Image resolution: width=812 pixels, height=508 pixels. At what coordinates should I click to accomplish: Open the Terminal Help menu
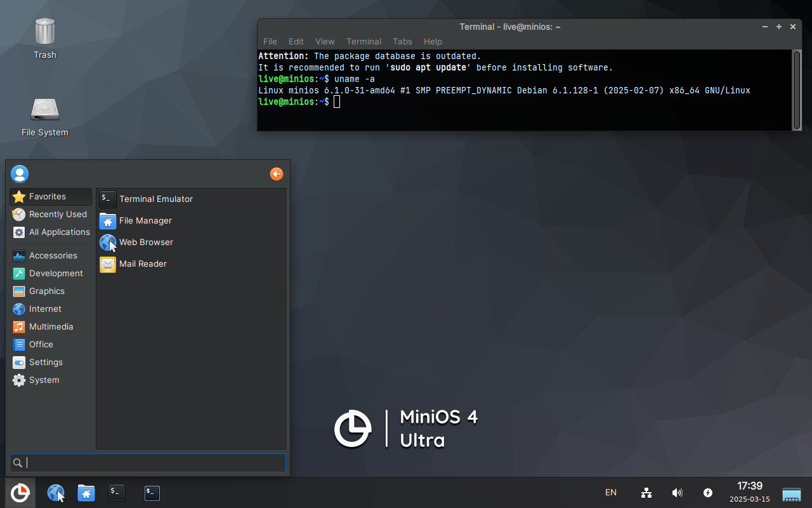click(433, 41)
